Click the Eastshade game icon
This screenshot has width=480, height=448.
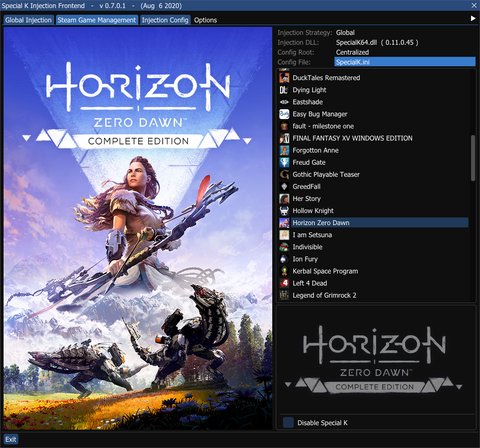pos(284,102)
